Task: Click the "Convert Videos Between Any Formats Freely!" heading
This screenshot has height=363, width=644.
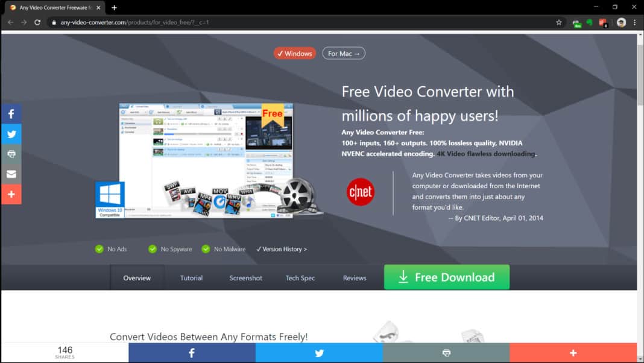Action: click(x=209, y=336)
